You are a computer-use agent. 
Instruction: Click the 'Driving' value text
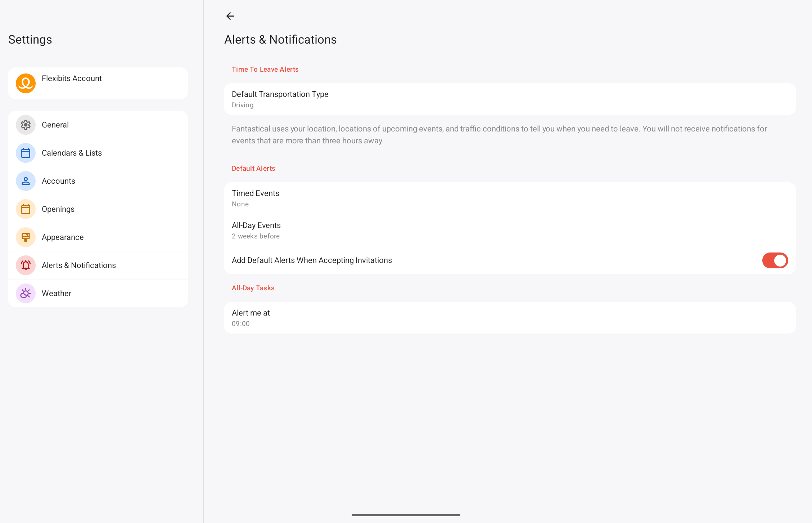(243, 105)
